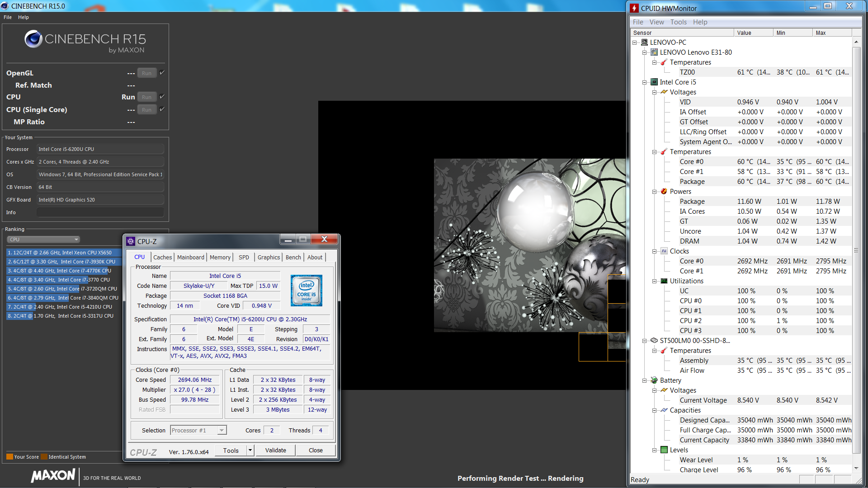
Task: Click the CPU (Single Core) Run button
Action: tap(147, 110)
